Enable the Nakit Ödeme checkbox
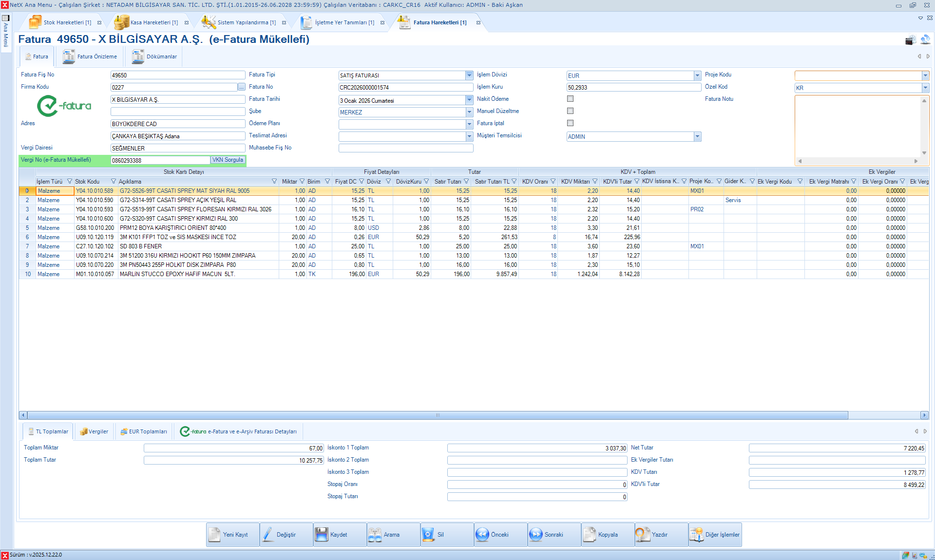 [570, 99]
